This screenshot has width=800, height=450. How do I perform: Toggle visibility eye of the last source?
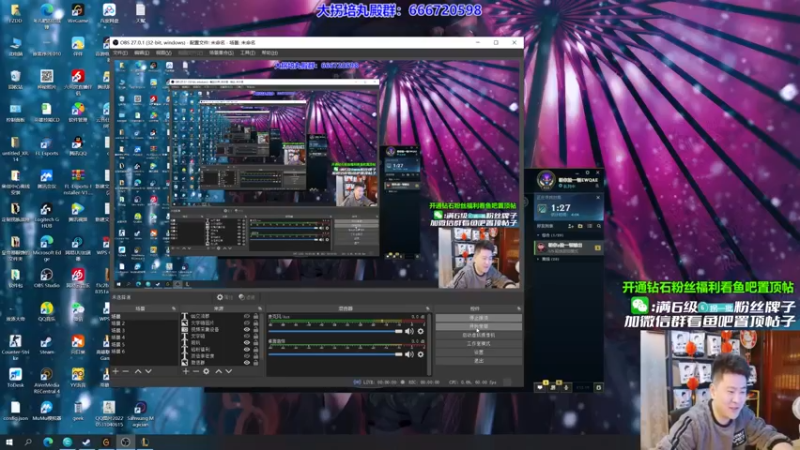coord(247,363)
